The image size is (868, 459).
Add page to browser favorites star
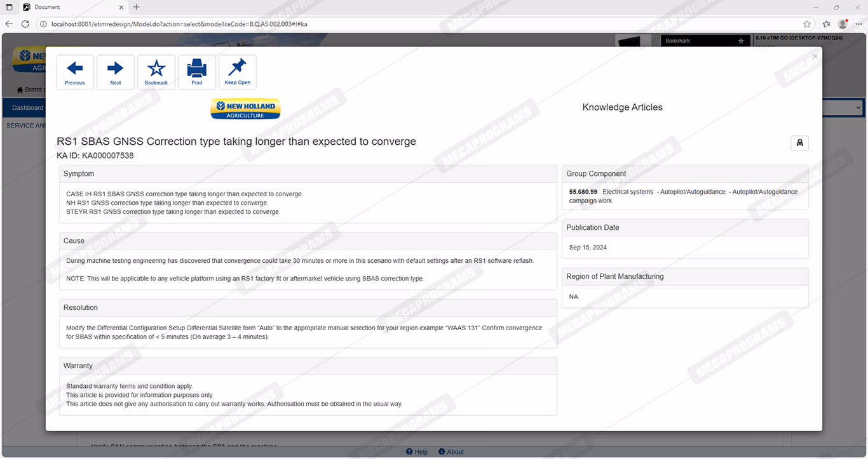pyautogui.click(x=806, y=24)
